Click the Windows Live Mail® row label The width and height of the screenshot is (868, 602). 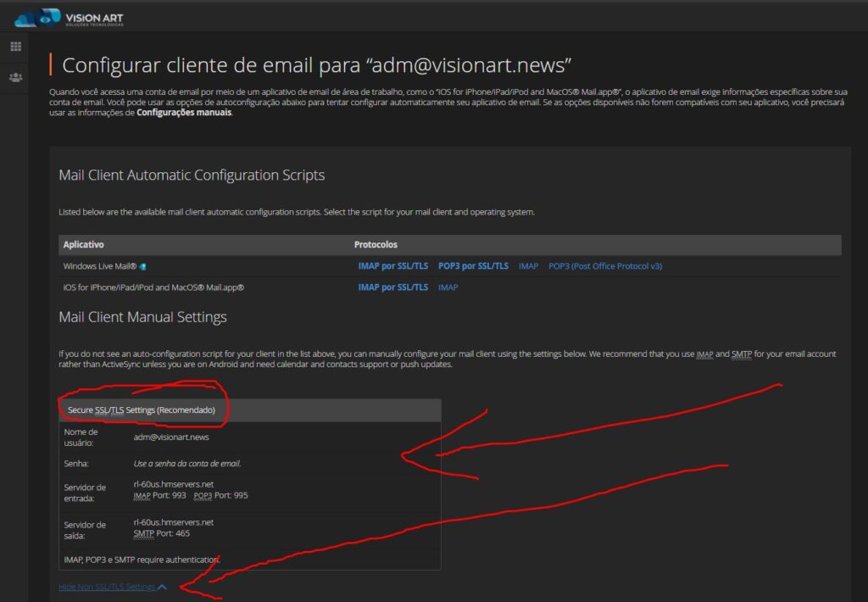click(x=100, y=266)
